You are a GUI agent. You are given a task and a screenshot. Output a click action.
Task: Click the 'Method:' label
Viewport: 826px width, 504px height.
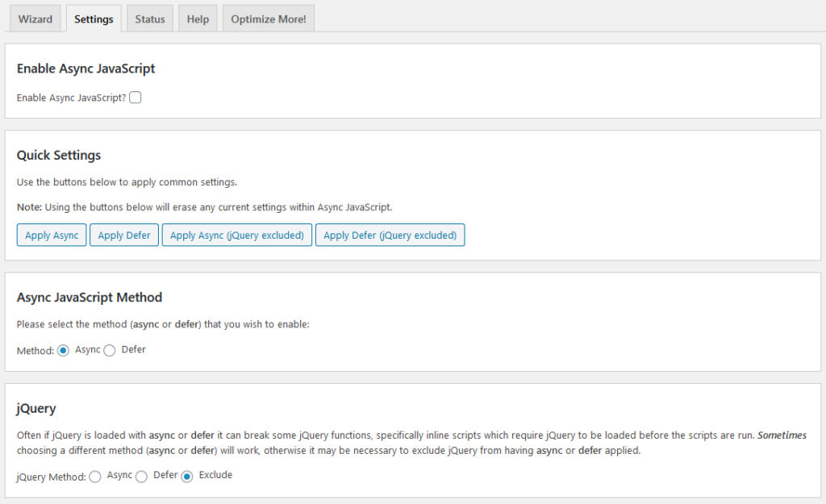[35, 351]
